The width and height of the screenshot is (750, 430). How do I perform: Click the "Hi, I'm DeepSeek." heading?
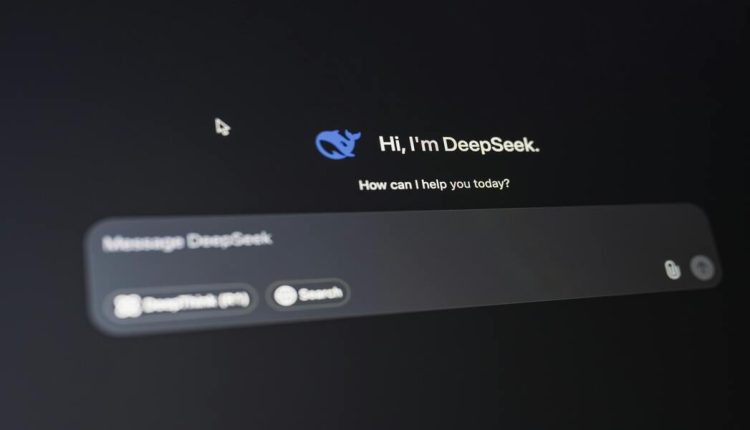[x=459, y=145]
